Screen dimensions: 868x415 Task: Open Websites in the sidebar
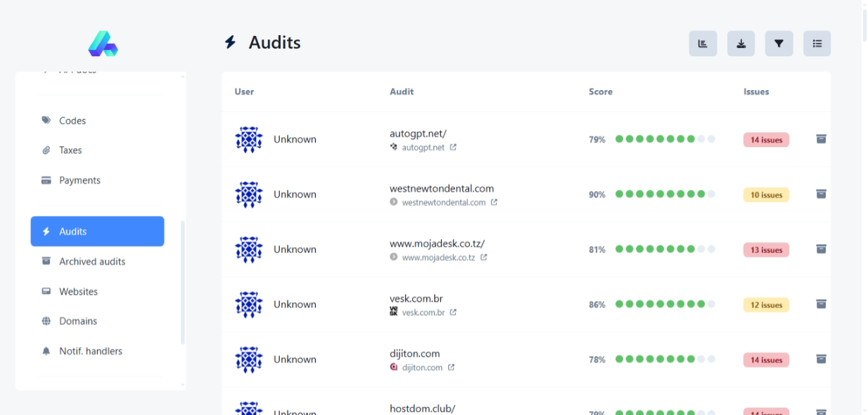78,292
